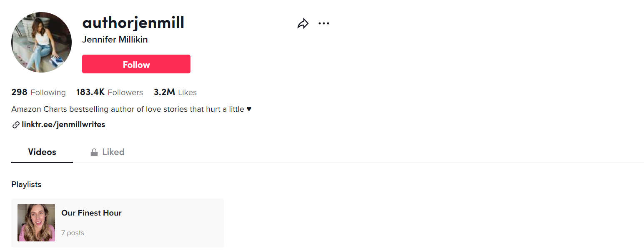Open the round profile avatar photo
The height and width of the screenshot is (251, 644).
41,42
